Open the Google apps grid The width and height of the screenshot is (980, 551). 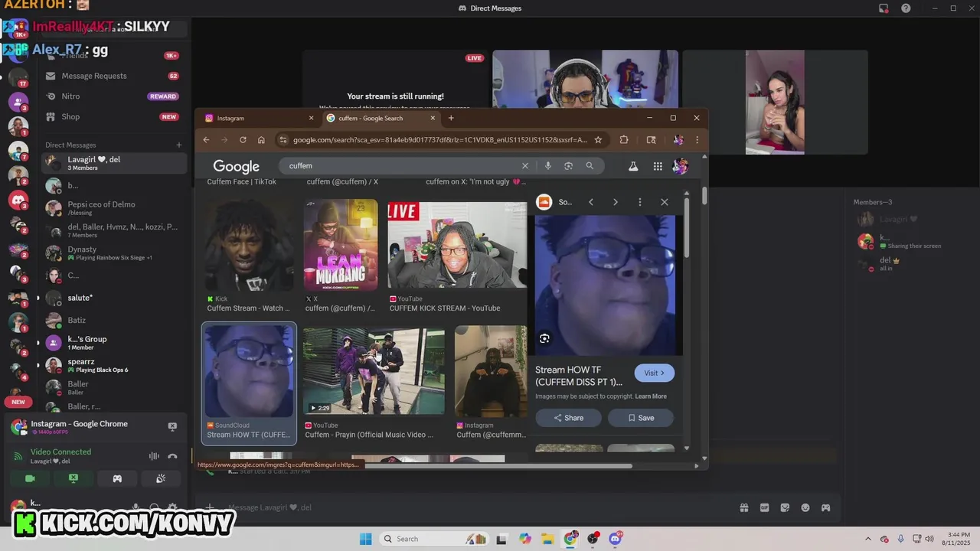coord(658,166)
